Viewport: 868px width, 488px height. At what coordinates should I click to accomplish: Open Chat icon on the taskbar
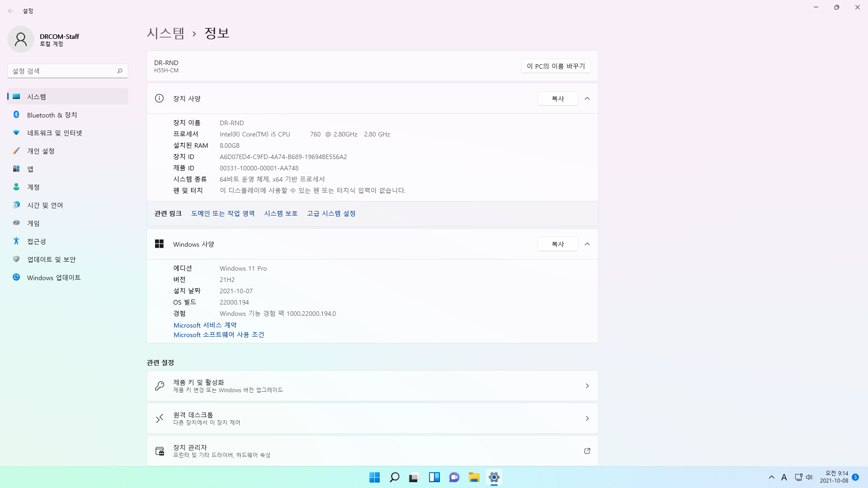coord(454,477)
